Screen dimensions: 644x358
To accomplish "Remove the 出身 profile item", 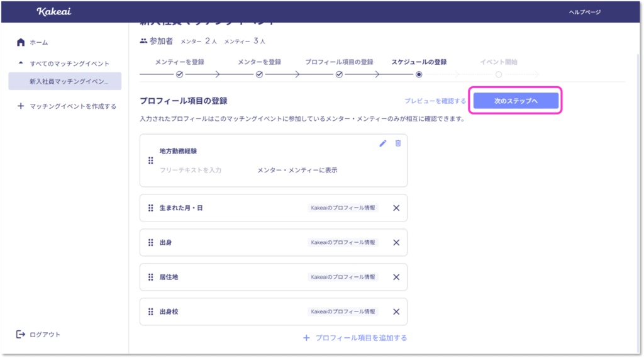I will click(x=396, y=243).
